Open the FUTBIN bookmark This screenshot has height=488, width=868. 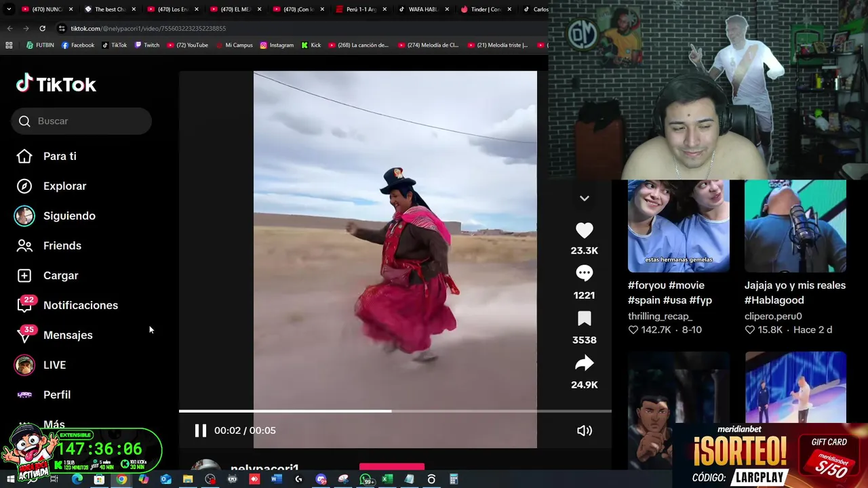[x=40, y=45]
